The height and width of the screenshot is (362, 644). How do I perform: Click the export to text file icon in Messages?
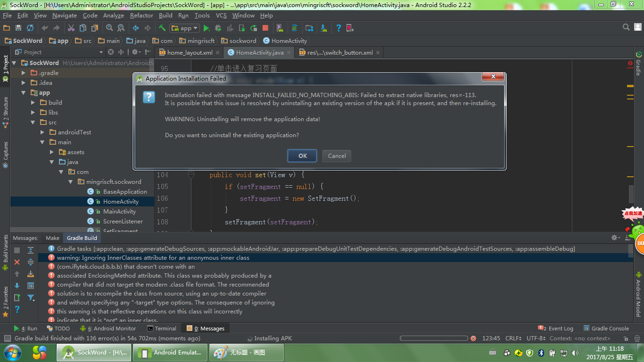tap(17, 297)
